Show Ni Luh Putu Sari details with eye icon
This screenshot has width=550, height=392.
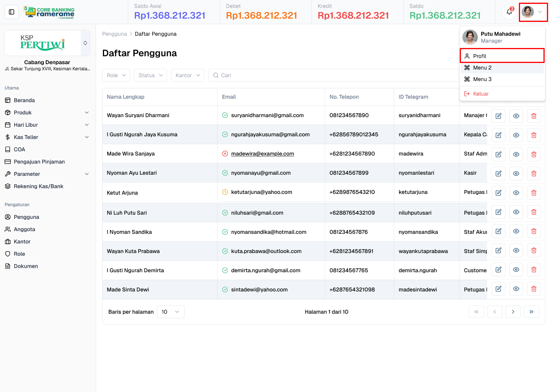(516, 212)
